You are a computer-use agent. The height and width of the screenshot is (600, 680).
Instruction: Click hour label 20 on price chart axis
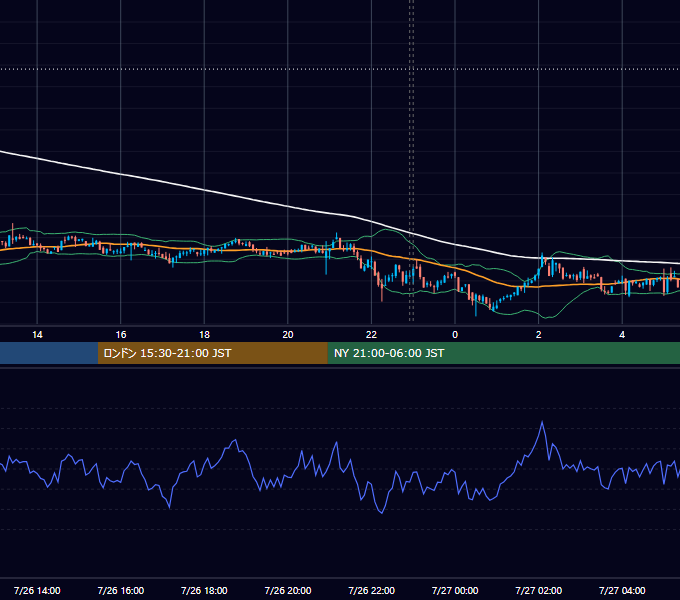[x=288, y=335]
